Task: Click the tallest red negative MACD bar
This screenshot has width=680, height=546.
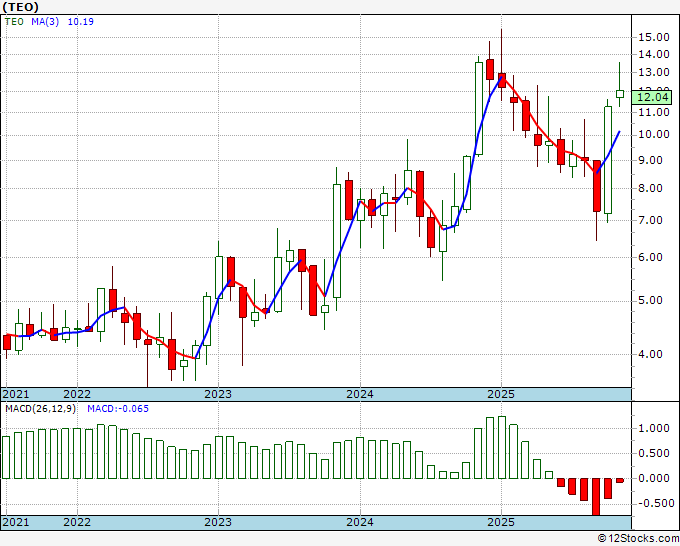Action: pos(596,497)
